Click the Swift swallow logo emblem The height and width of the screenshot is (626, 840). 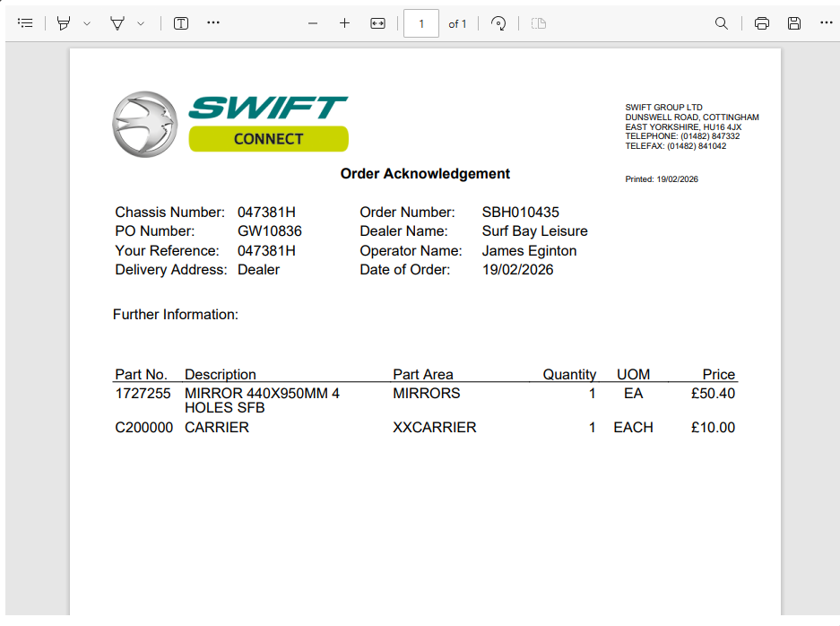coord(144,125)
